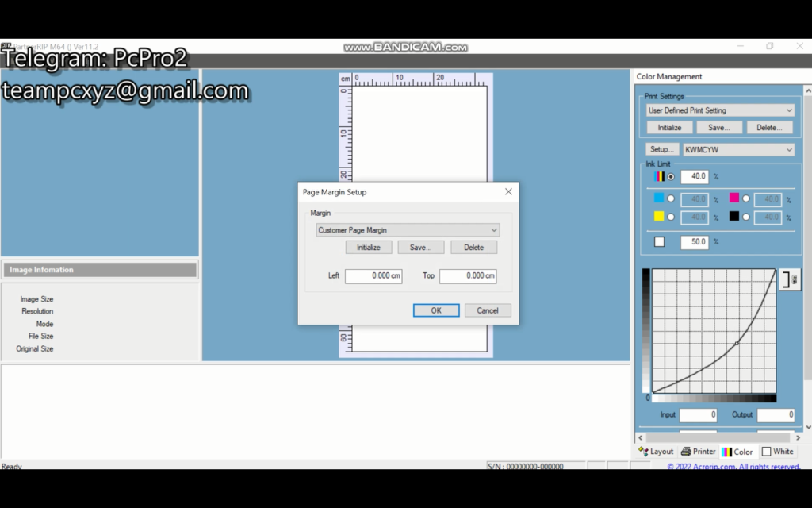Click the 'Resolution' label
Viewport: 812px width, 508px height.
(x=37, y=311)
